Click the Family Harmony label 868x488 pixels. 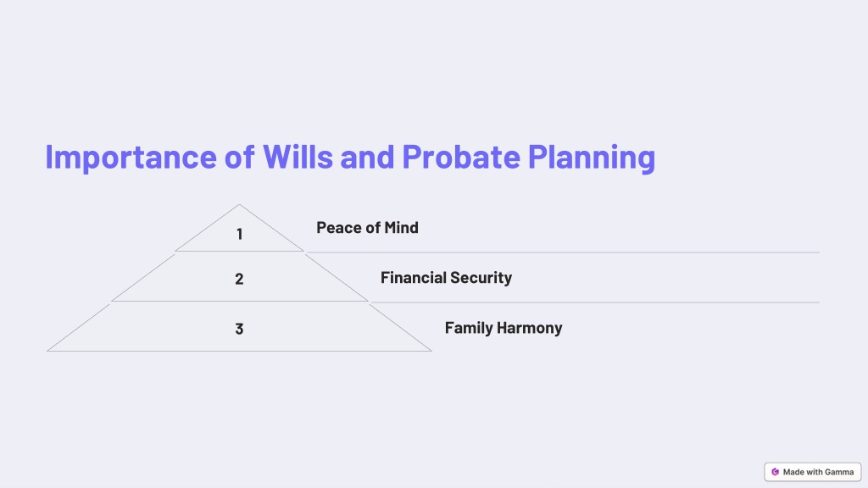(504, 328)
